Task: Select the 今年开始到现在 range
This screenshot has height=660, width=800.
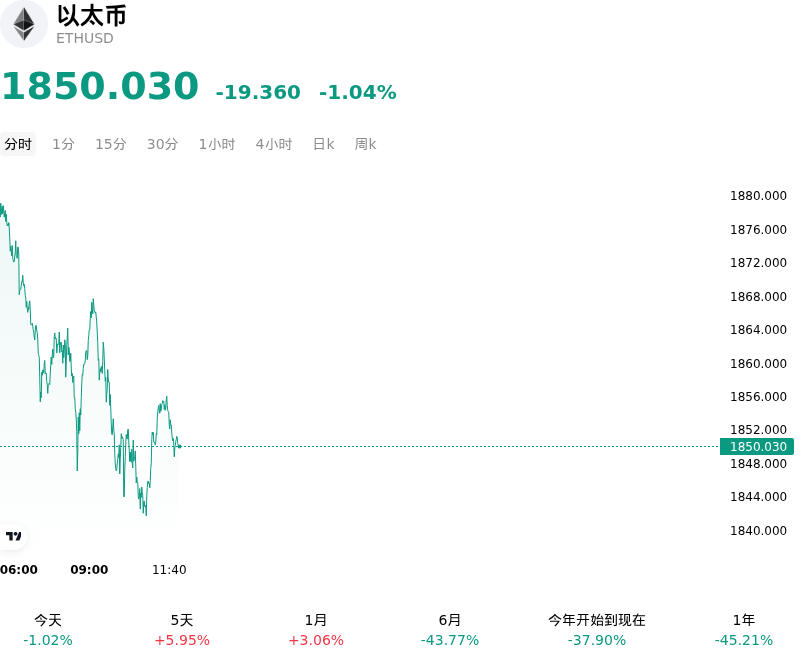Action: pos(597,630)
